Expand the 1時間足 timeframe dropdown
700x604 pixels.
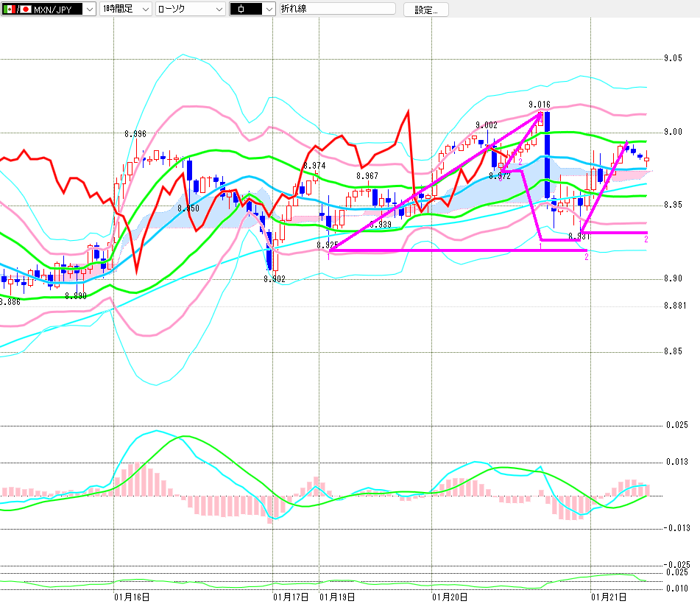point(144,10)
